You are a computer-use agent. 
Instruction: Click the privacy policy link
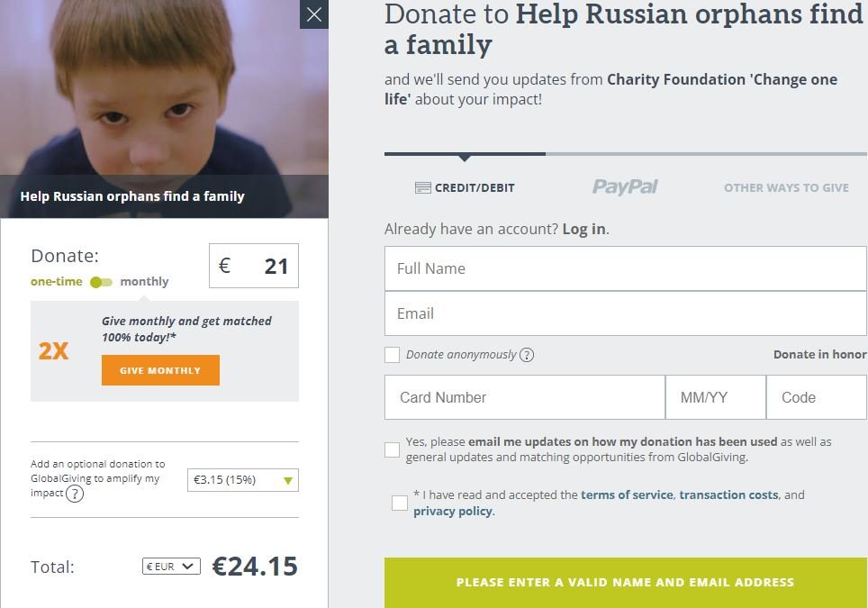453,511
